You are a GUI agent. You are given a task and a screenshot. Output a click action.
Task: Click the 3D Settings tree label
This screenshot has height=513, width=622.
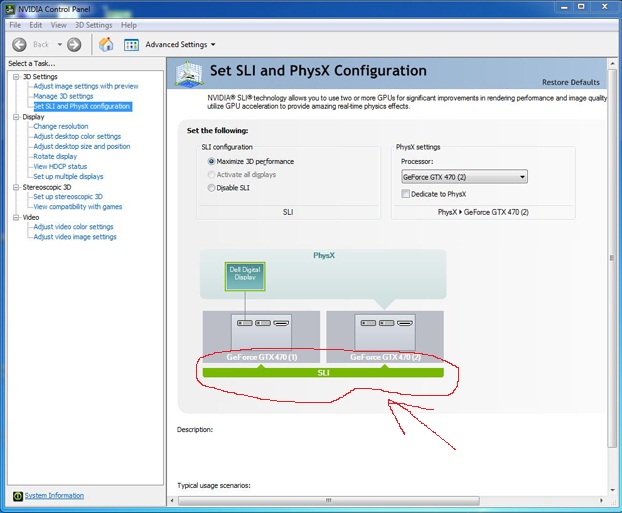40,77
